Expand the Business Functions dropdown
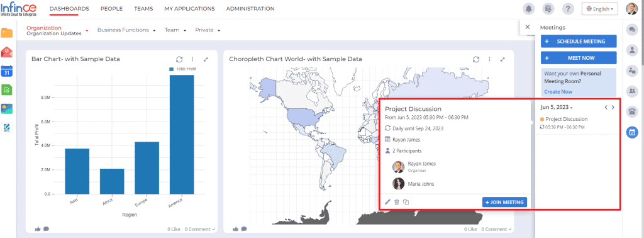Viewport: 644px width, 238px height. point(126,30)
